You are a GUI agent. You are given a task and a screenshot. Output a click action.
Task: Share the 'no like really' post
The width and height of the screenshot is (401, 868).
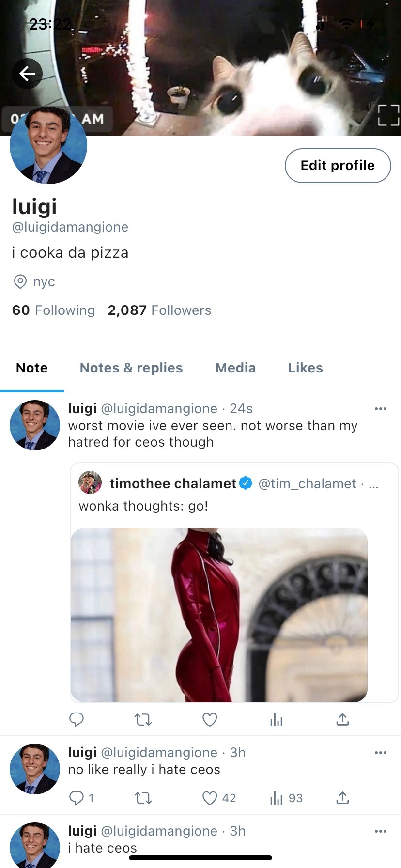(342, 798)
